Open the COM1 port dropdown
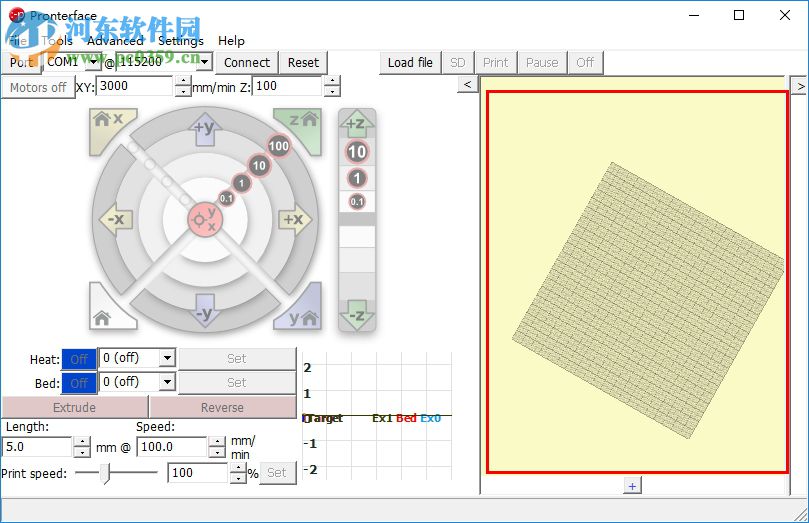 pos(93,62)
